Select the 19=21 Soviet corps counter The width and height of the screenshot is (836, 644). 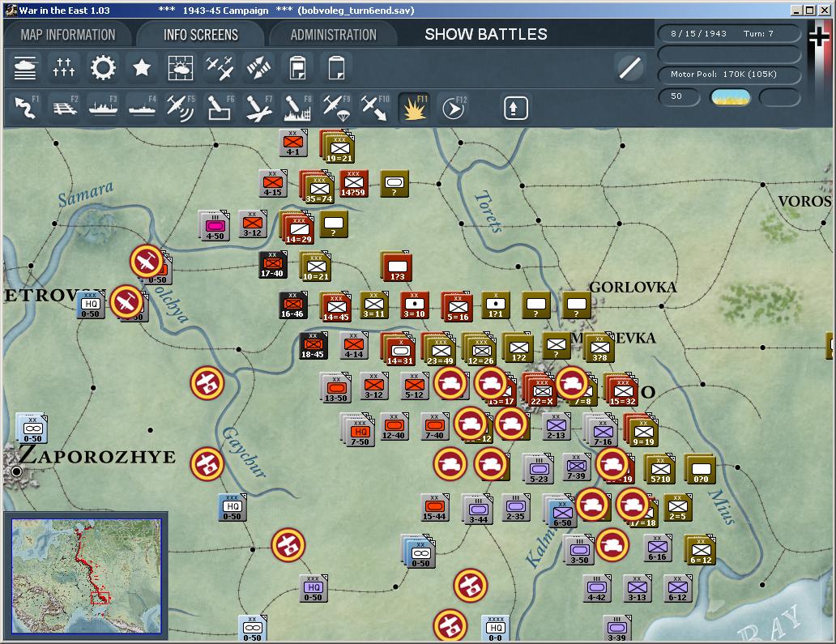click(x=339, y=147)
